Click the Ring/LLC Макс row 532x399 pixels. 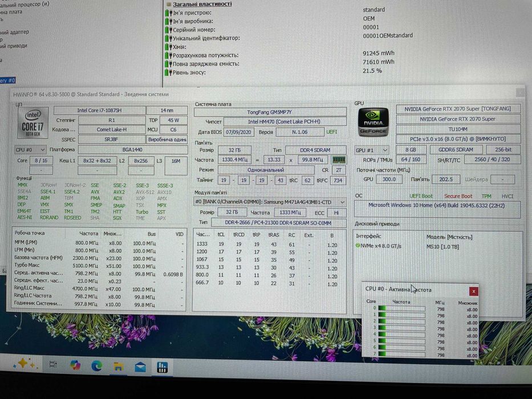click(x=99, y=289)
